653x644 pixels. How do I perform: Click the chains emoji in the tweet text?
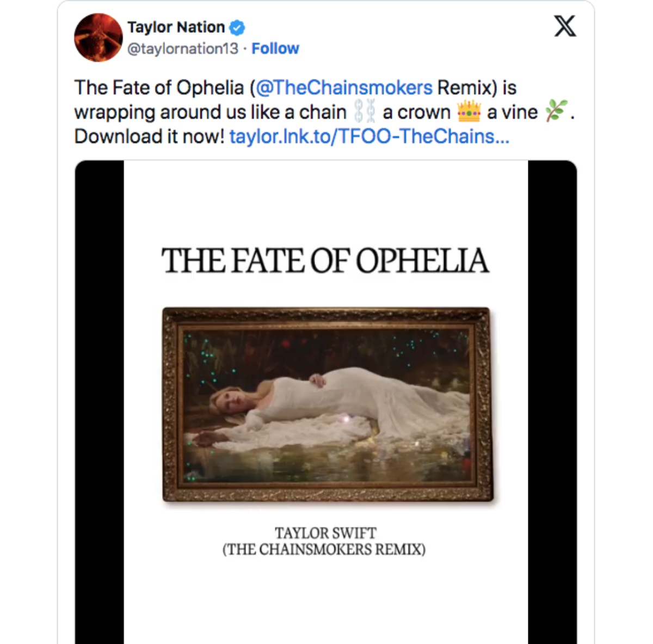point(366,112)
